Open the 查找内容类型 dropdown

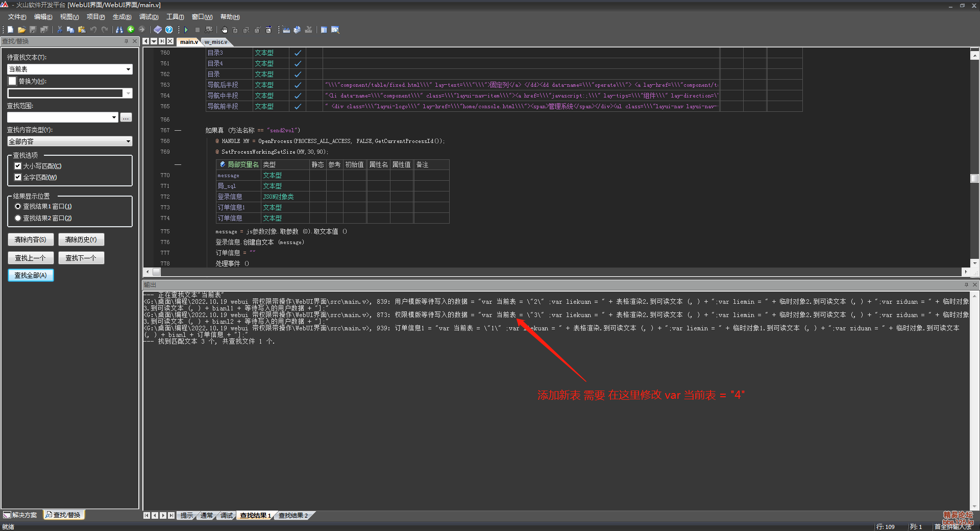coord(128,141)
